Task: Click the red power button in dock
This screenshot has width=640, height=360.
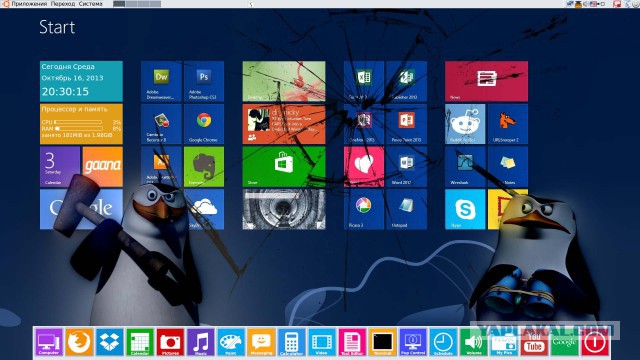Action: click(595, 342)
